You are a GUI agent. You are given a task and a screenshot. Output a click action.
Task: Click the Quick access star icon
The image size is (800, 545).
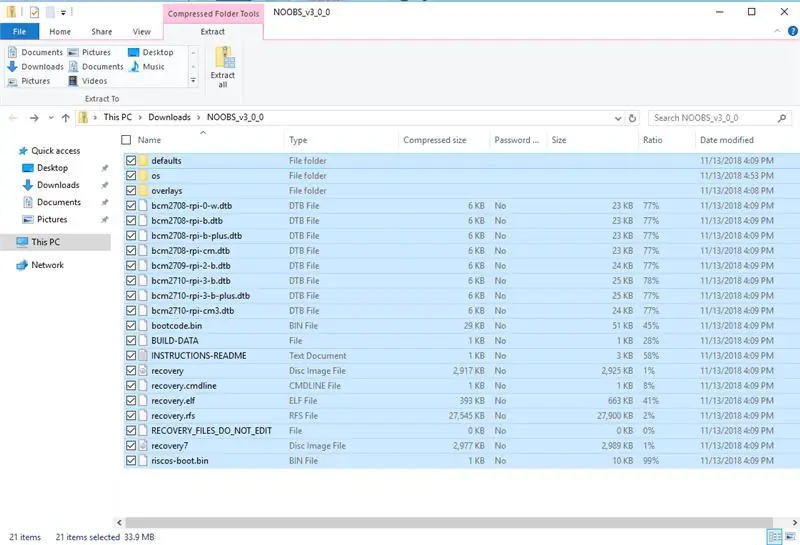coord(22,151)
